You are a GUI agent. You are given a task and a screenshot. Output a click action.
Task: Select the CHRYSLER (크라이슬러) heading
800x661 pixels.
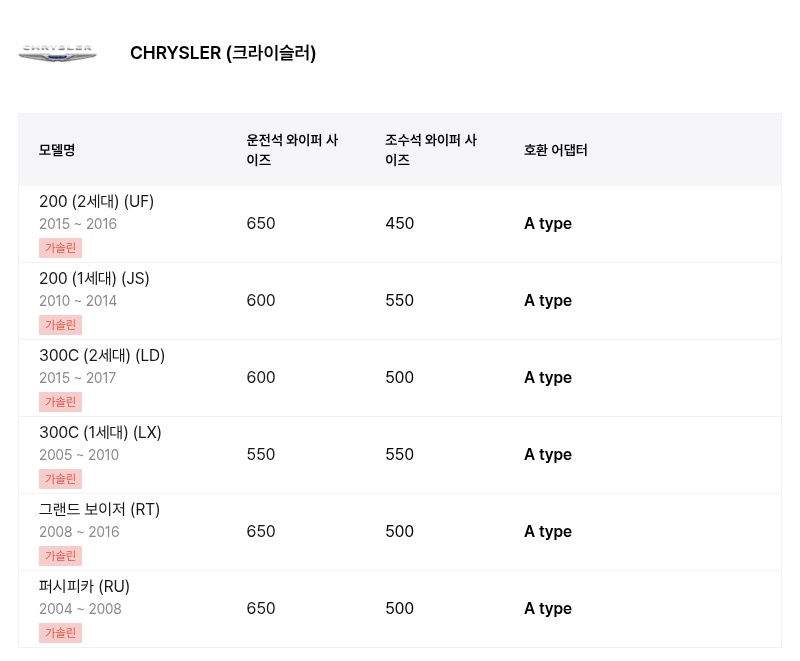223,53
